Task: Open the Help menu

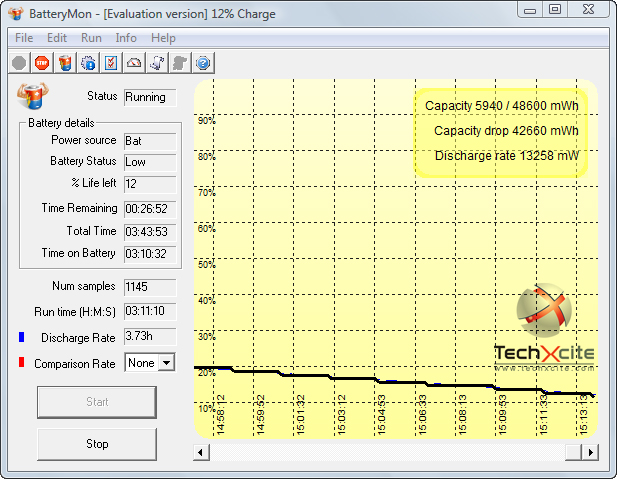Action: 163,38
